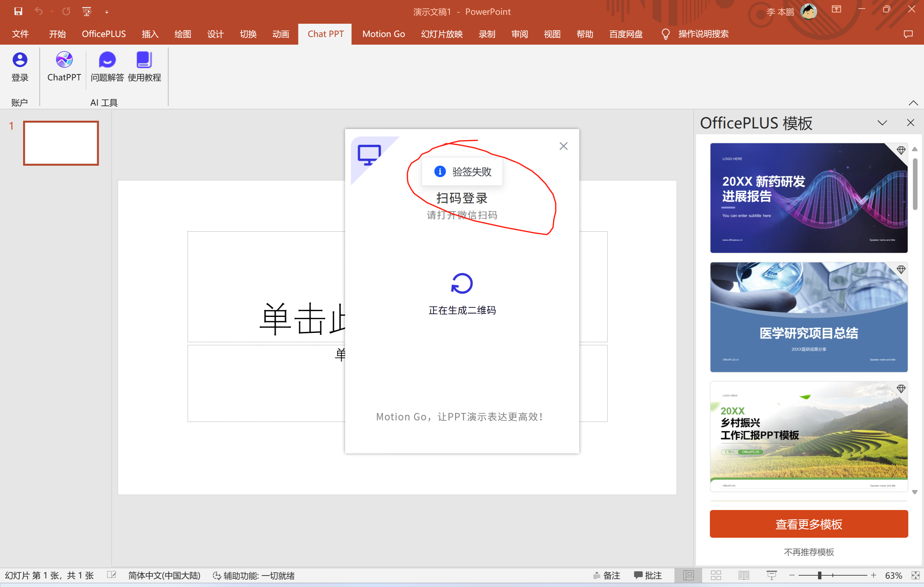Collapse the ribbon with the chevron
924x587 pixels.
913,103
